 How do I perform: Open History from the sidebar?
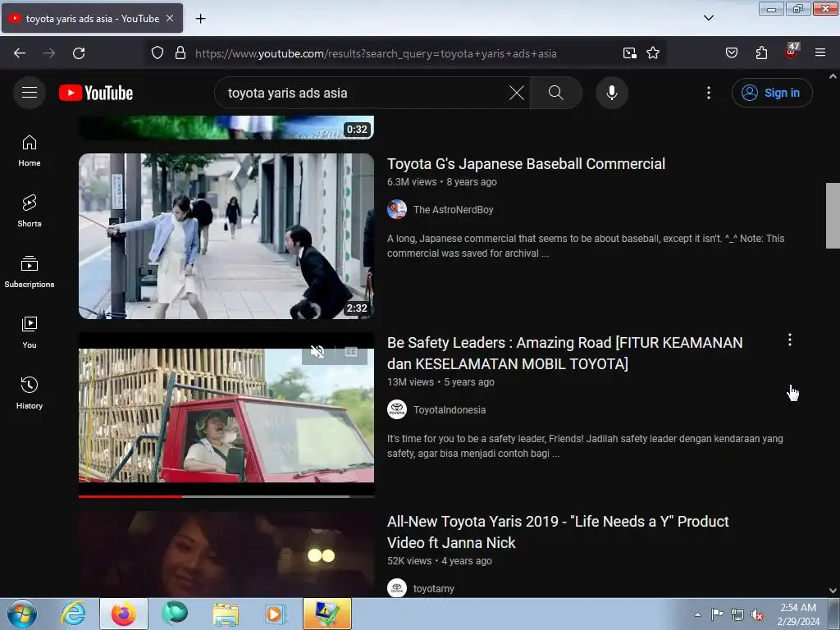tap(30, 393)
